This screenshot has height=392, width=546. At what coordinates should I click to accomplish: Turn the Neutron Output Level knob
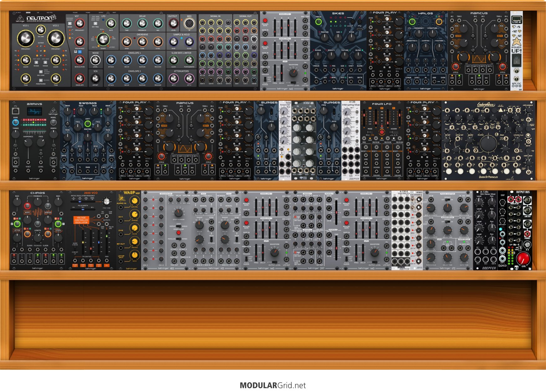(173, 23)
